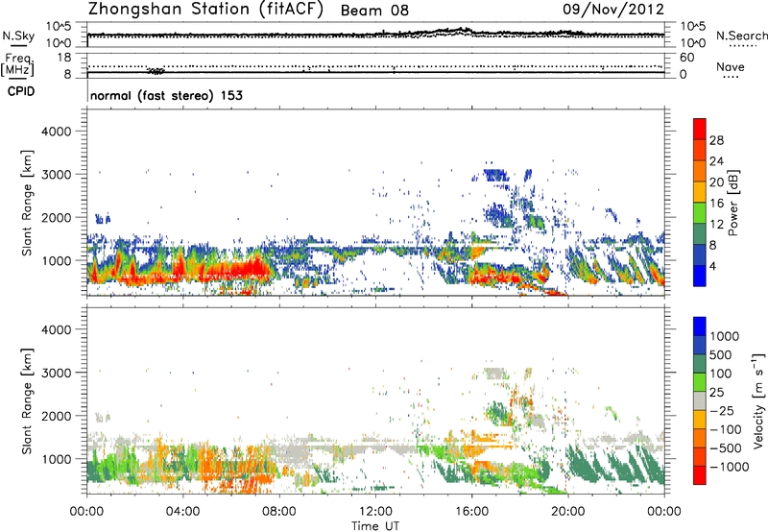Select the 16:00 time tick label
This screenshot has width=768, height=532.
tap(471, 512)
